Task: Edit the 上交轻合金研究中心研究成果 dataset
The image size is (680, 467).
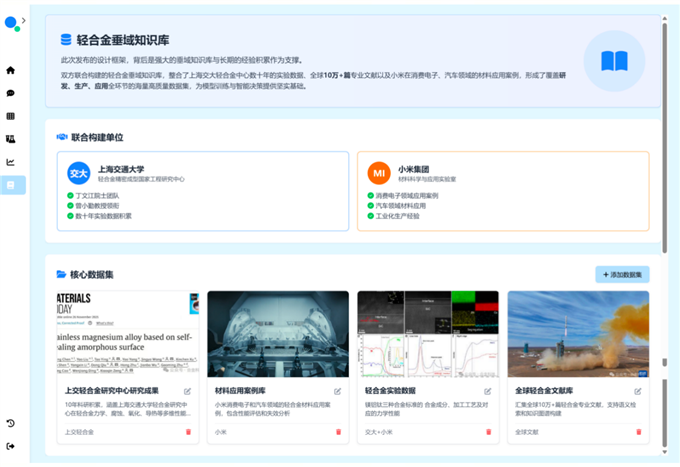Action: pos(188,391)
